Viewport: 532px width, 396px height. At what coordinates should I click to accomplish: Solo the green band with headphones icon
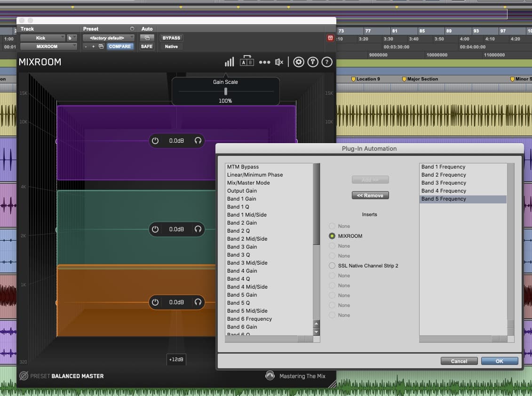click(x=198, y=229)
